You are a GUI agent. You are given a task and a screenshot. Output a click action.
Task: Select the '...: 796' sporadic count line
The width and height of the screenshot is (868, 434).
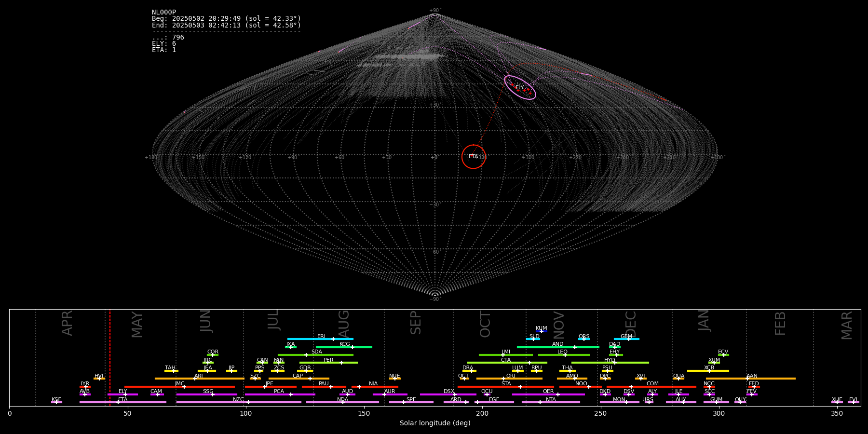point(168,38)
